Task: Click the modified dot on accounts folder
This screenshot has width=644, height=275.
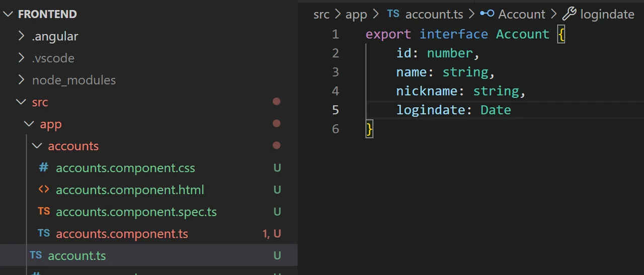Action: coord(276,146)
